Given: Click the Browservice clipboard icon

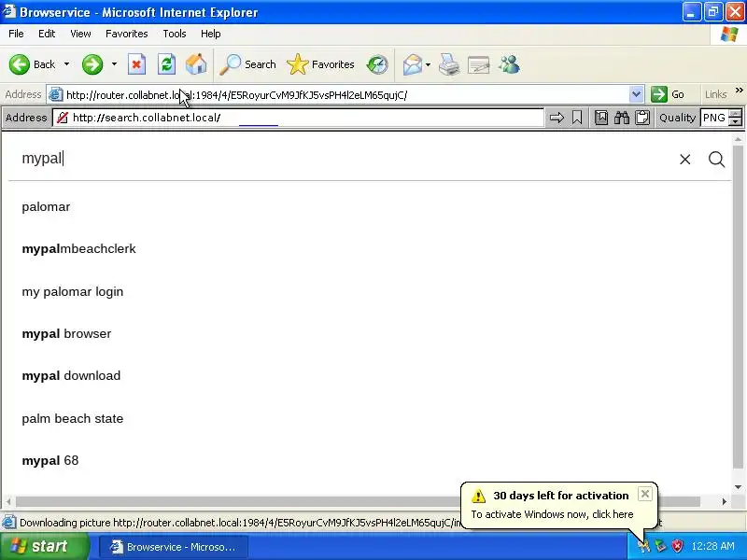Looking at the screenshot, I should point(642,118).
